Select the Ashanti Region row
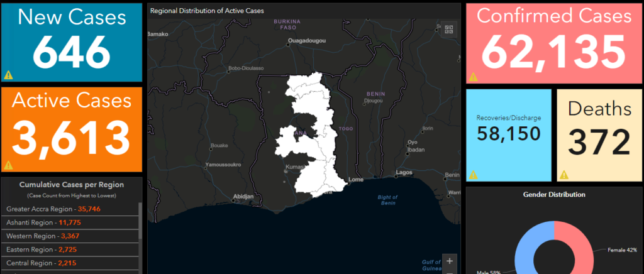The height and width of the screenshot is (274, 644). click(70, 222)
